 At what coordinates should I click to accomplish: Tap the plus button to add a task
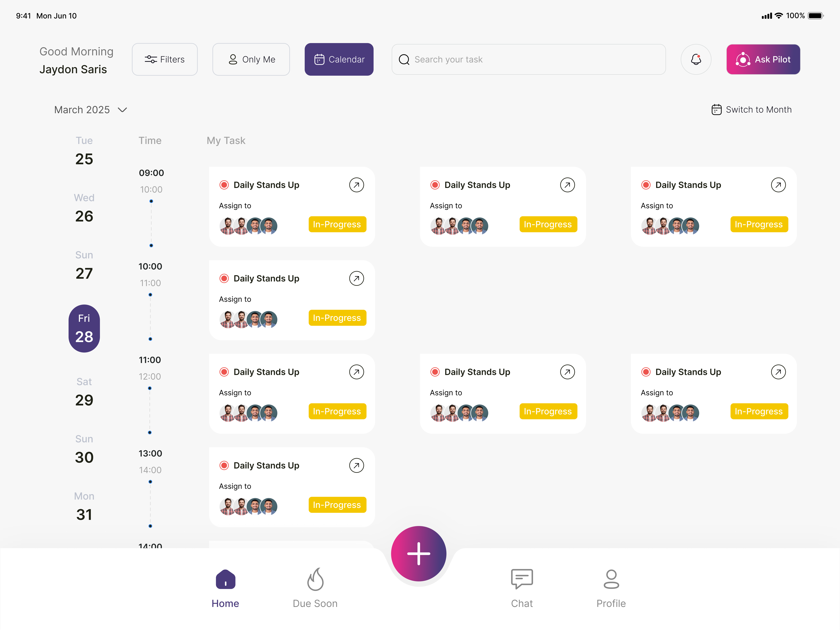[418, 553]
